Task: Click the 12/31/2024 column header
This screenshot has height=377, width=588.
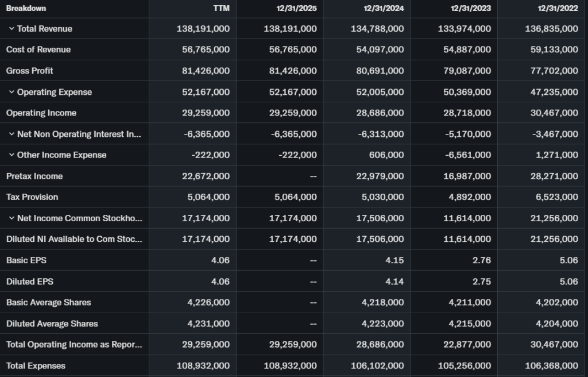Action: coord(384,9)
